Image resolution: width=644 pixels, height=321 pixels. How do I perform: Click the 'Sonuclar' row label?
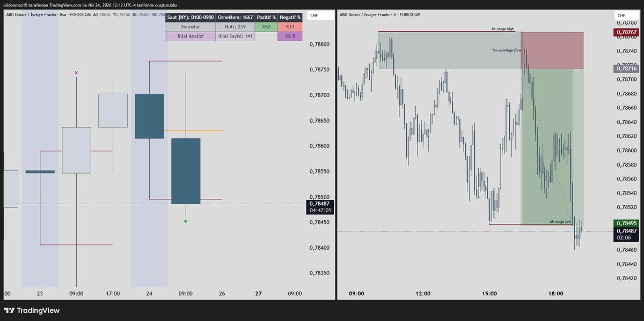pyautogui.click(x=191, y=27)
